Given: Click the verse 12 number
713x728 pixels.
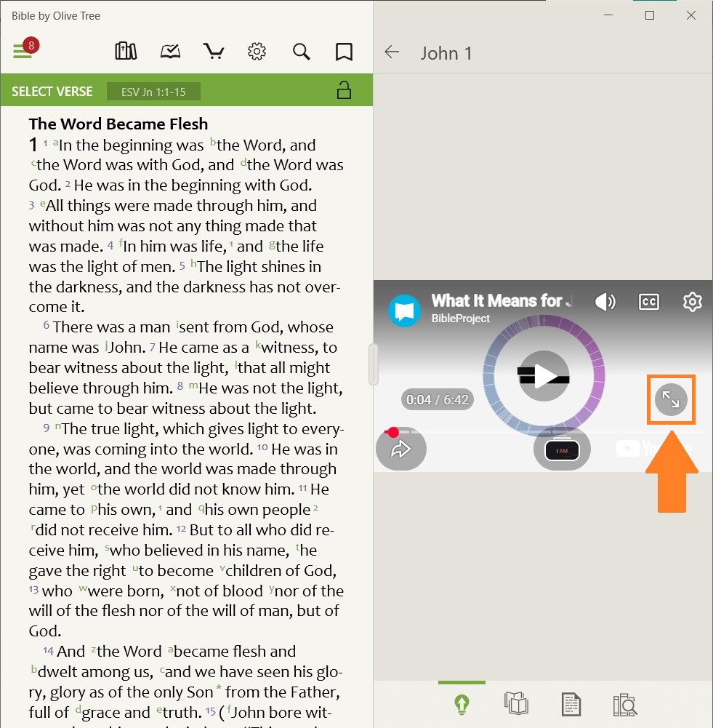Looking at the screenshot, I should coord(181,529).
